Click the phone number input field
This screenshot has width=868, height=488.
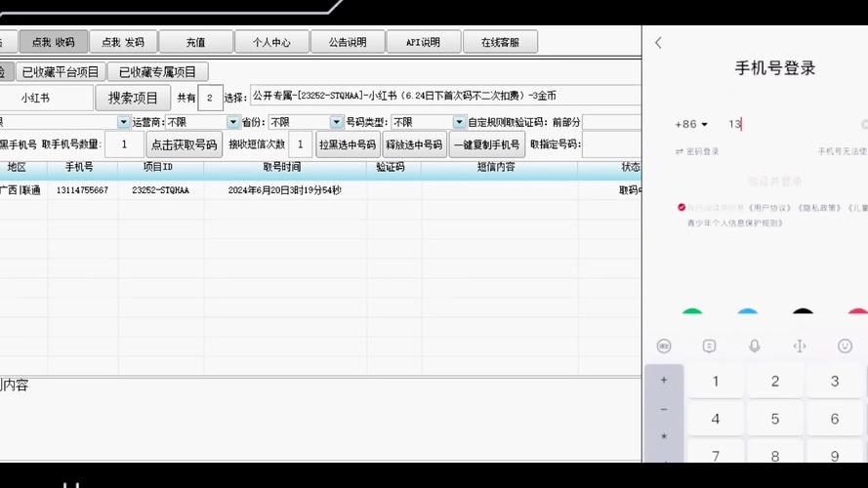(x=792, y=125)
